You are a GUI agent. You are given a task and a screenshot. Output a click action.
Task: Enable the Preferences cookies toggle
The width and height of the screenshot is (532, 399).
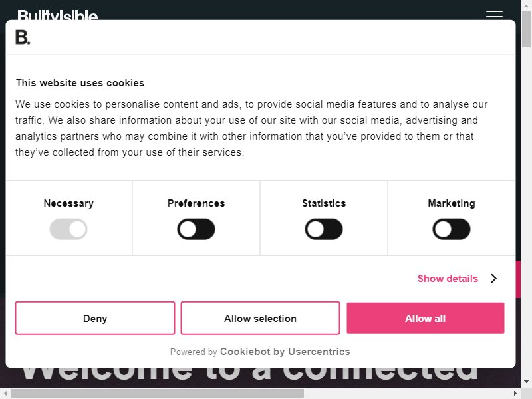(196, 229)
